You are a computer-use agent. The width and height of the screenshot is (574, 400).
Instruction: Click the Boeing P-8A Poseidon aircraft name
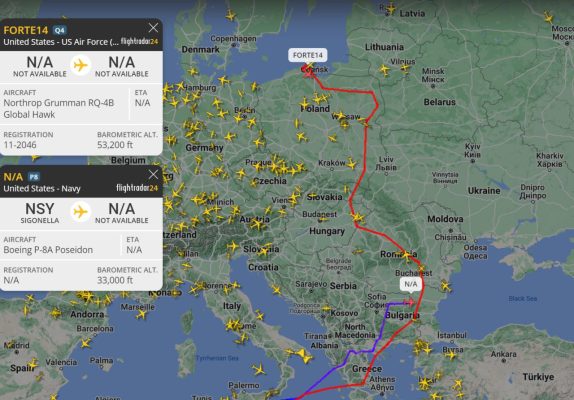pos(48,250)
